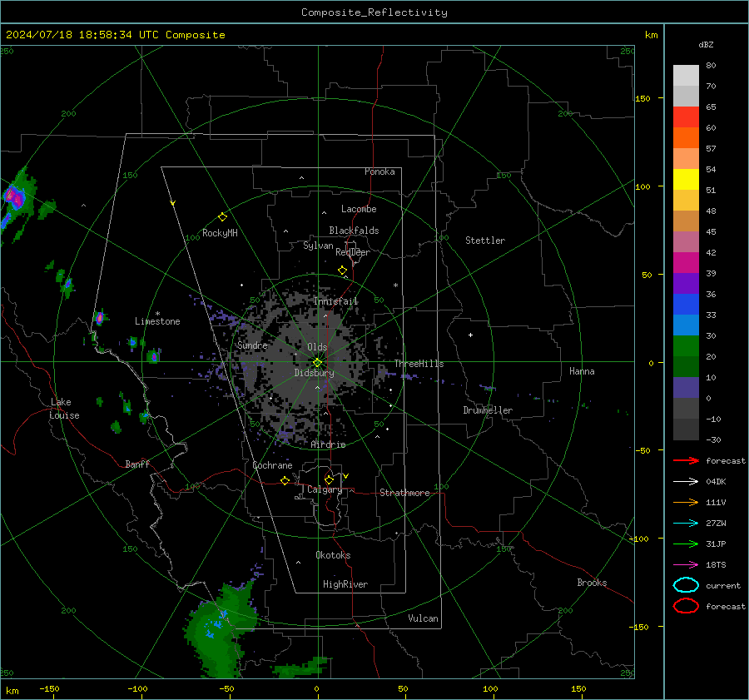Select the Lacombe town label

359,209
